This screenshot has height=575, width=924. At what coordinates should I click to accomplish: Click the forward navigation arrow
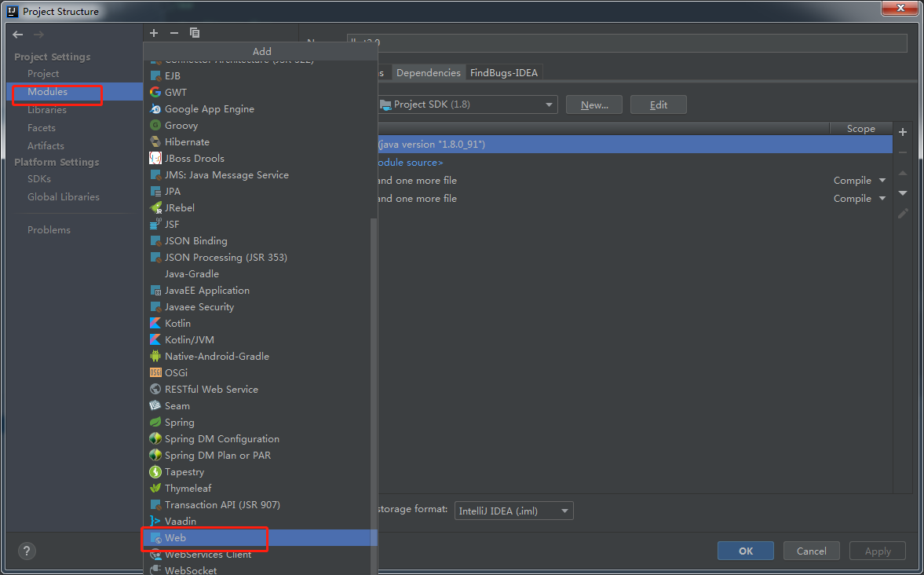(39, 35)
